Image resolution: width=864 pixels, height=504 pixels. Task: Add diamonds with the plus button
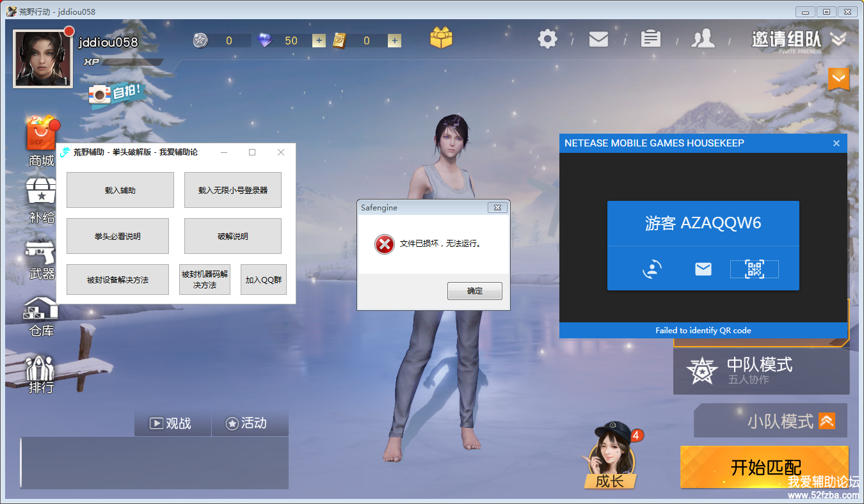[319, 41]
